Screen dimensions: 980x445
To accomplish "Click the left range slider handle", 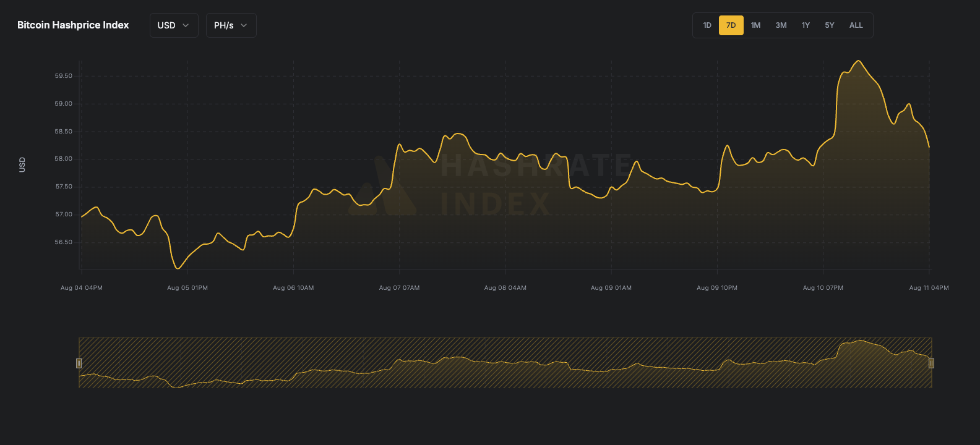I will pyautogui.click(x=79, y=363).
